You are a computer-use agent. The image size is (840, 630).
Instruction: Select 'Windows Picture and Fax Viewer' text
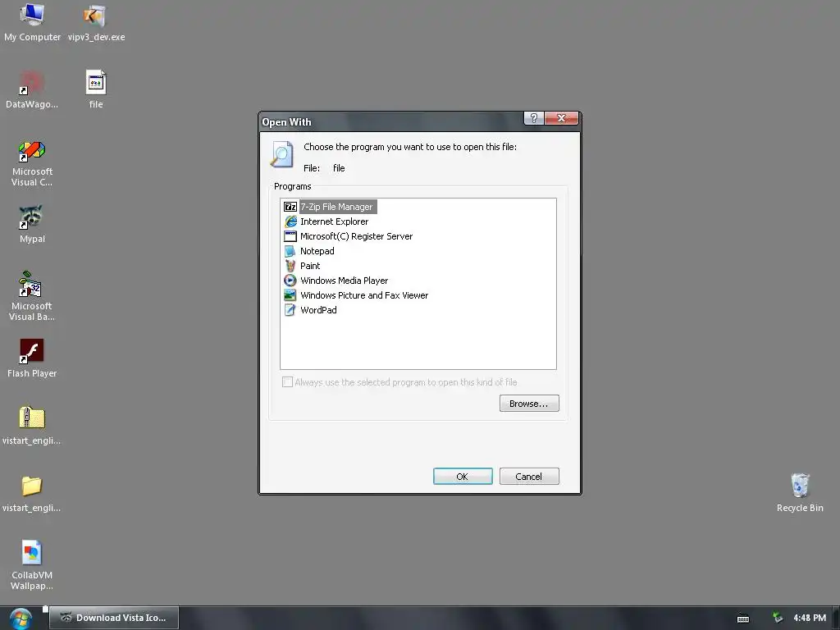(x=364, y=295)
